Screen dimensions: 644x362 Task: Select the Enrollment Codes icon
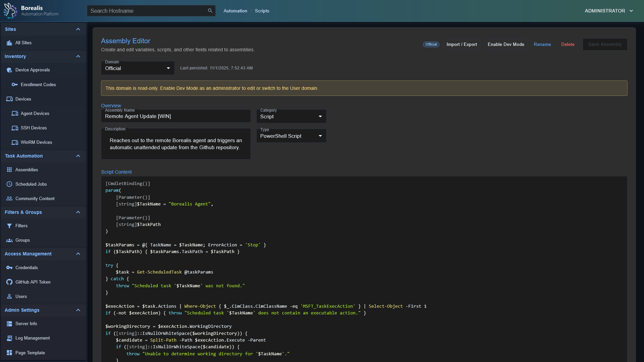click(x=14, y=84)
